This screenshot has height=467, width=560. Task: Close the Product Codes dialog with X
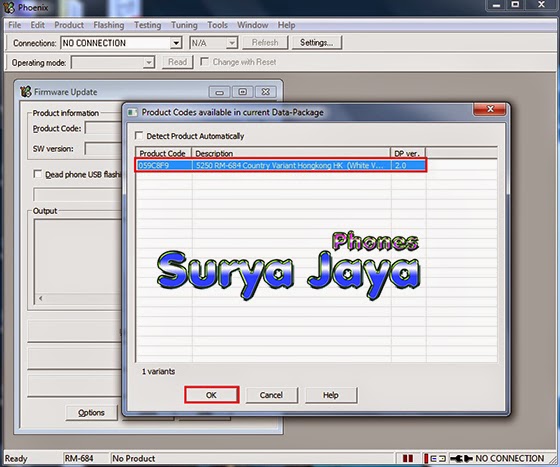pyautogui.click(x=490, y=109)
